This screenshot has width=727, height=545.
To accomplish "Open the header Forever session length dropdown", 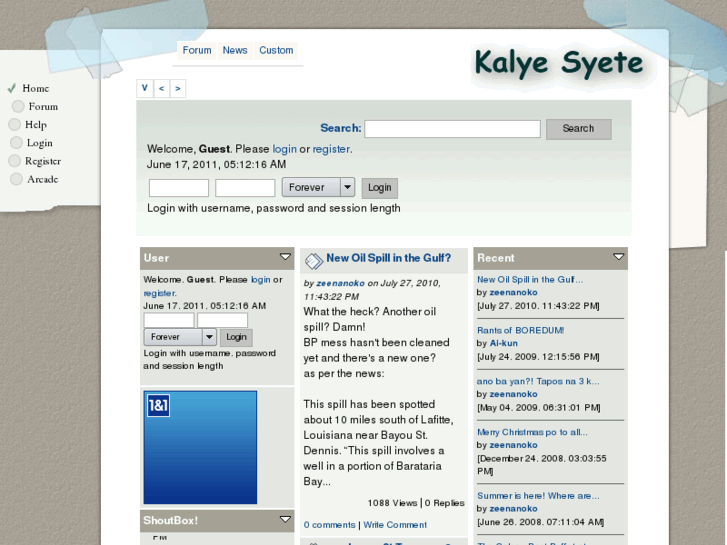I will point(319,187).
